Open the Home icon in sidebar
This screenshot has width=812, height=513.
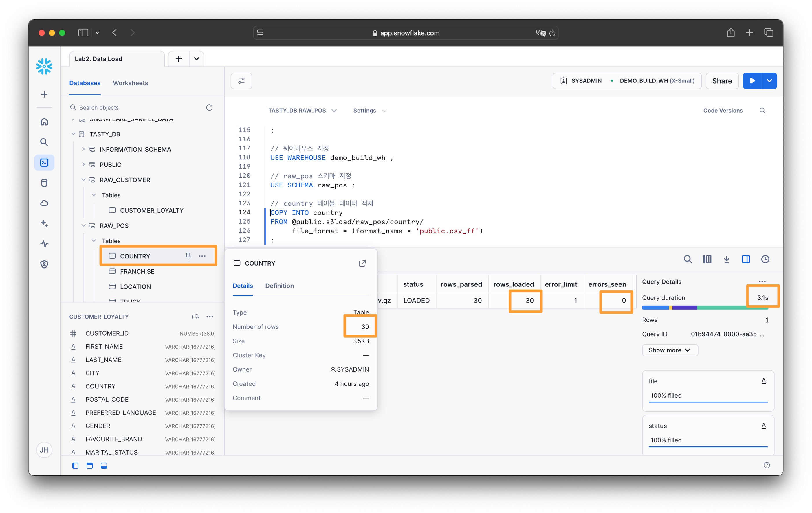(44, 122)
